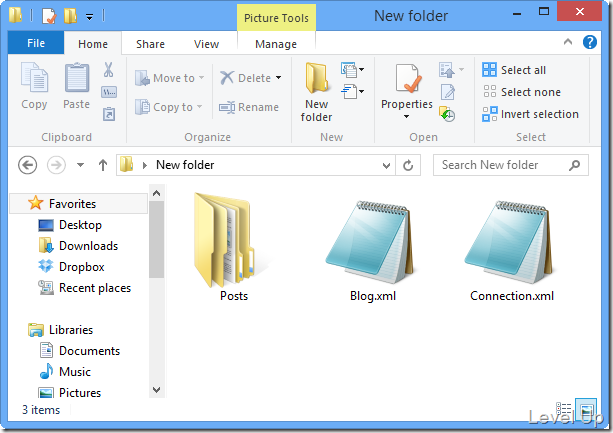The height and width of the screenshot is (433, 613).
Task: Click the New folder ribbon icon
Action: tap(316, 77)
